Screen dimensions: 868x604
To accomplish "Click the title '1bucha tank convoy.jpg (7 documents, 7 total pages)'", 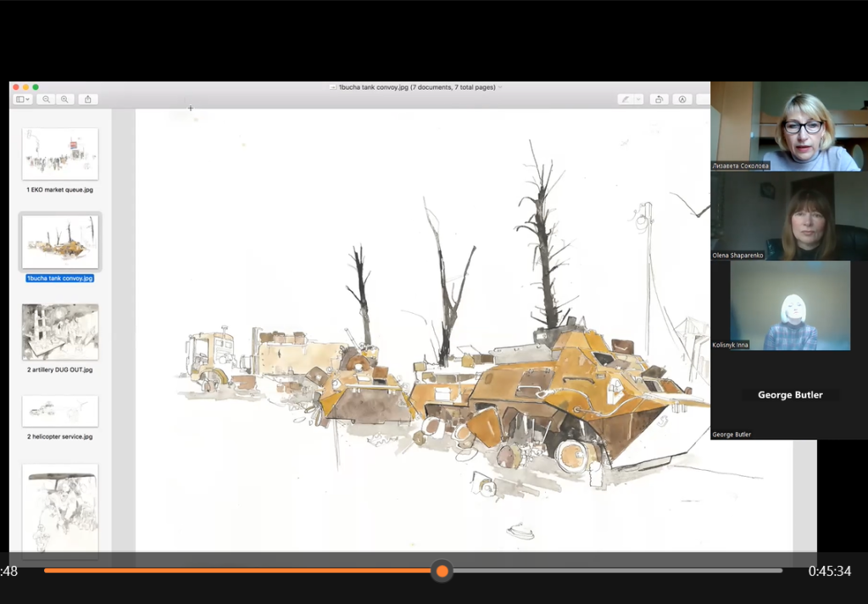I will pyautogui.click(x=417, y=87).
